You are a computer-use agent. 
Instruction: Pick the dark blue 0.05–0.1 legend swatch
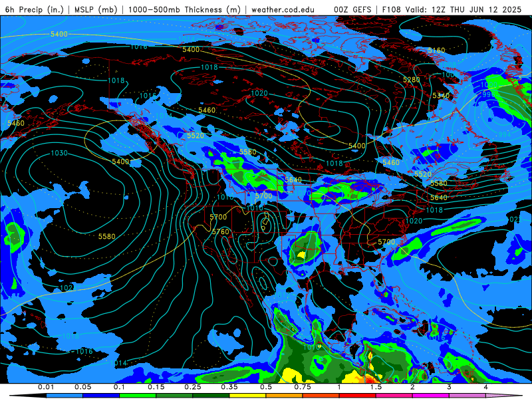(x=101, y=396)
